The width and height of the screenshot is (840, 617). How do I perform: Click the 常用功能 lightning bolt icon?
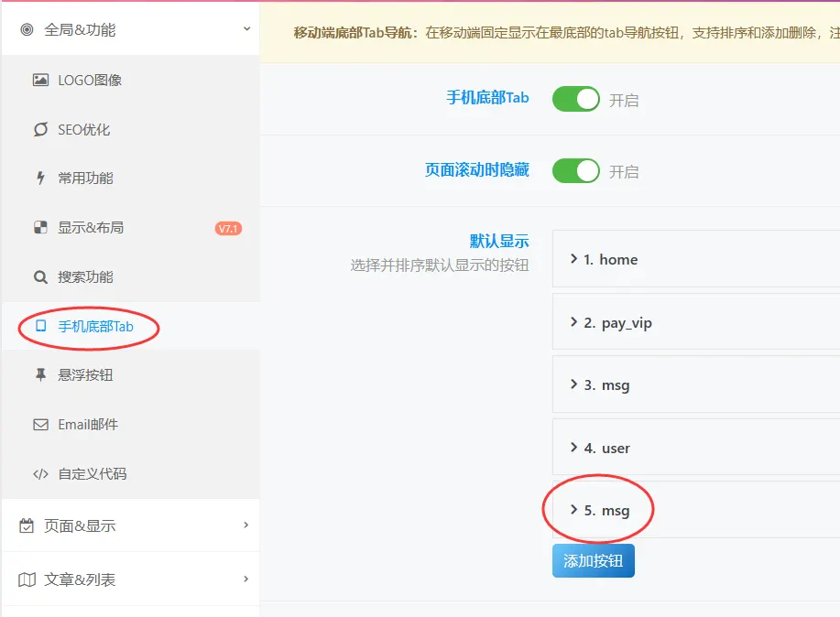tap(40, 178)
